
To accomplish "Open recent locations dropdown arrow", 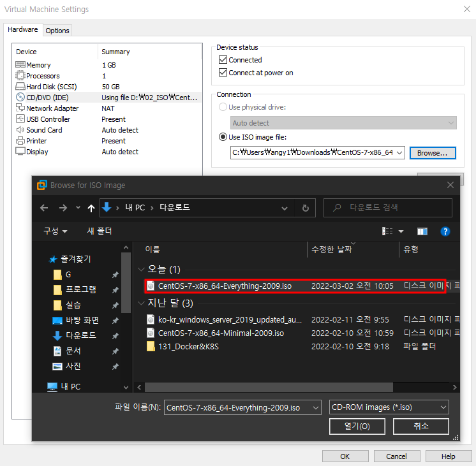I will pyautogui.click(x=78, y=208).
